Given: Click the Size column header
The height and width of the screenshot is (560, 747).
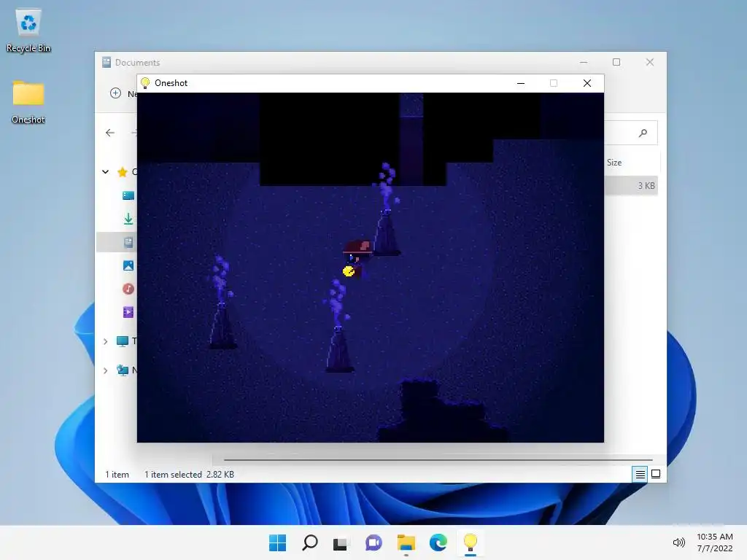Looking at the screenshot, I should tap(614, 163).
